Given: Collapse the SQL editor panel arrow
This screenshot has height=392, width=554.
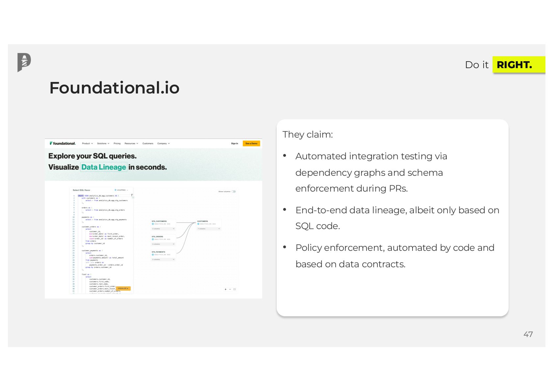Looking at the screenshot, I should point(133,197).
